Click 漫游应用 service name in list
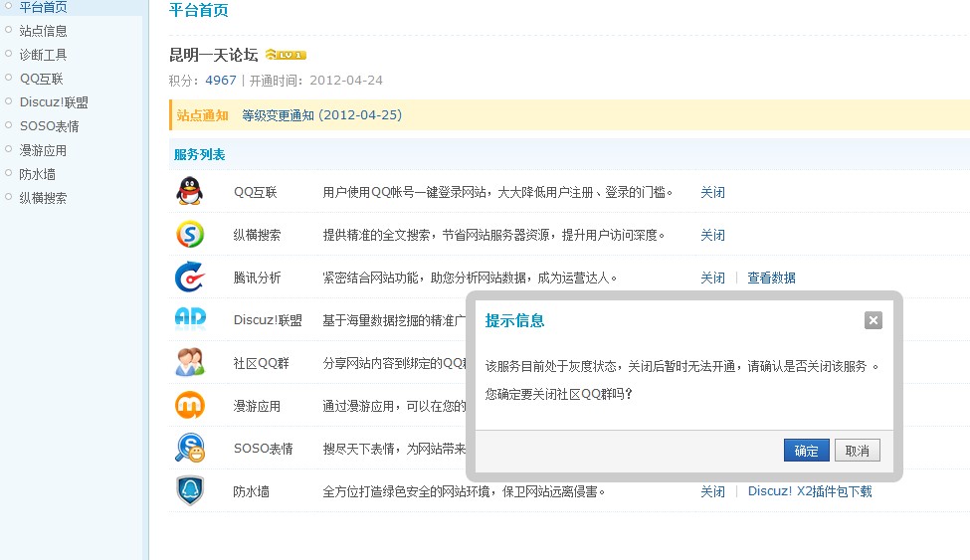This screenshot has height=560, width=970. 258,406
